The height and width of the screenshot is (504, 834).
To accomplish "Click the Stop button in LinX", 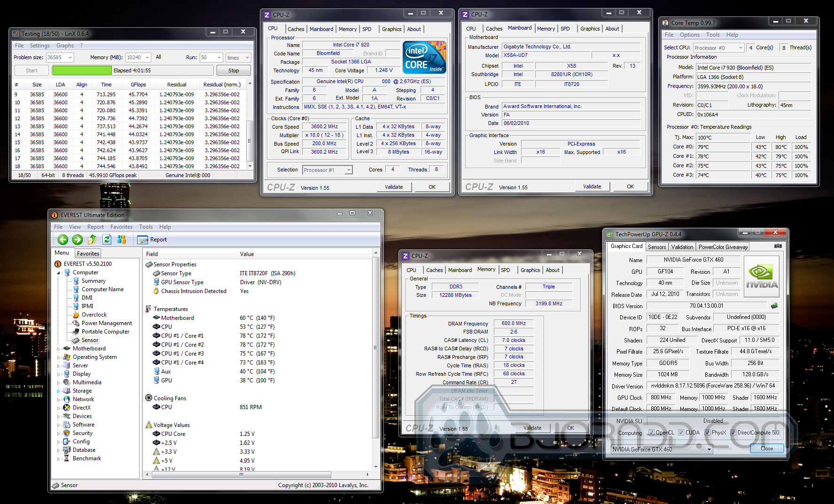I will point(234,70).
